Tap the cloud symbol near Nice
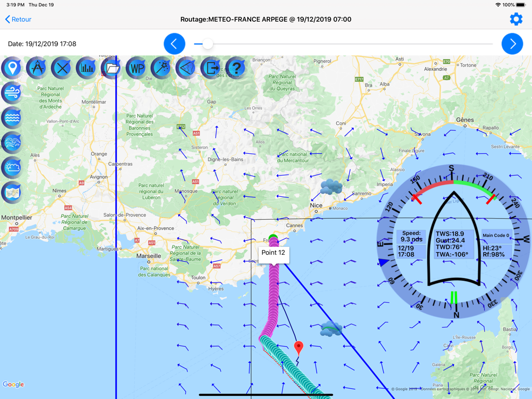 tap(331, 187)
